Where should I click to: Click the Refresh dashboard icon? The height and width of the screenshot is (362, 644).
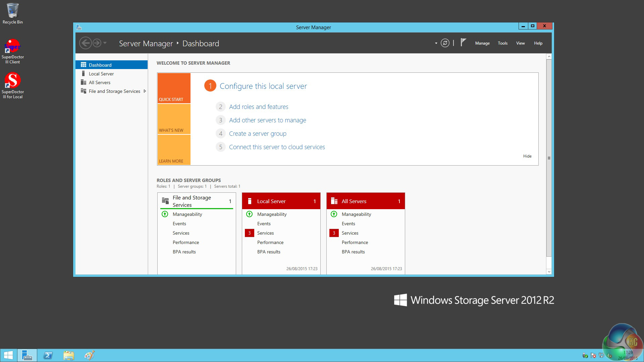coord(445,43)
